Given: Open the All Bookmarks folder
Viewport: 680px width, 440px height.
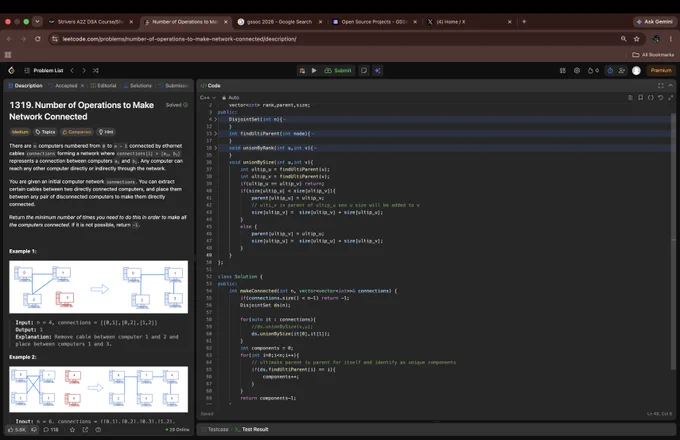Looking at the screenshot, I should tap(653, 55).
